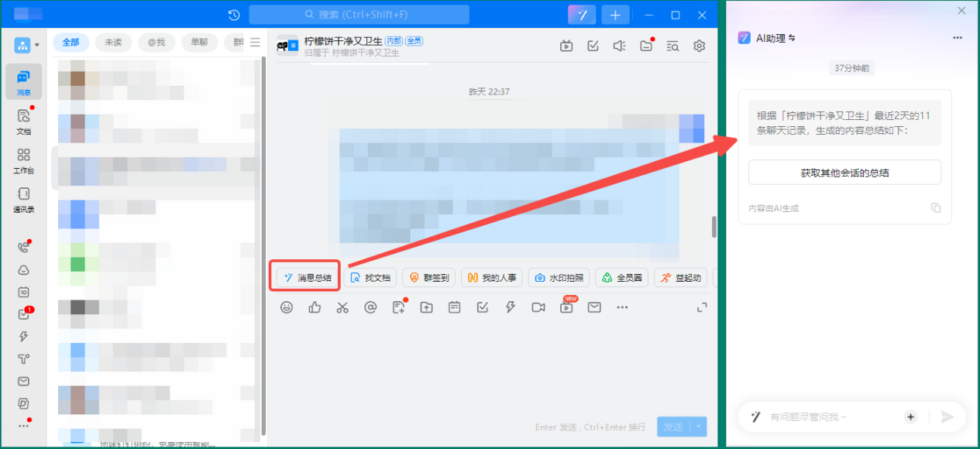Click the search box in title bar
This screenshot has height=449, width=980.
click(x=359, y=15)
